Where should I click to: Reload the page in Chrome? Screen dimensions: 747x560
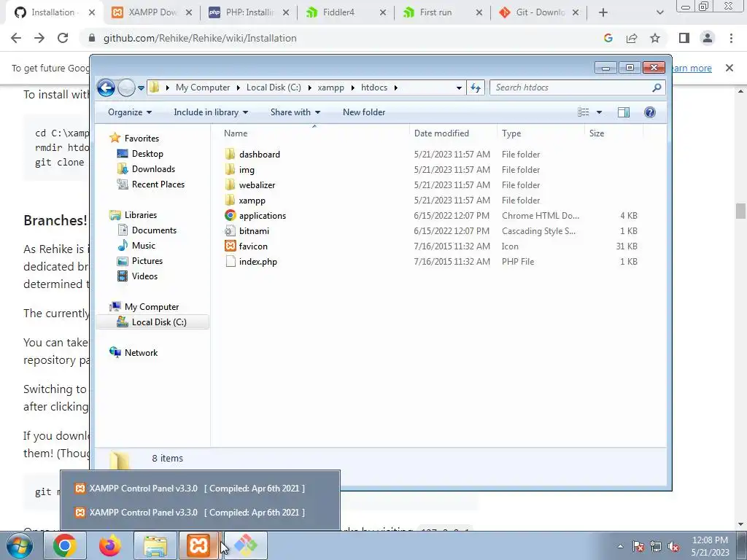pyautogui.click(x=63, y=38)
